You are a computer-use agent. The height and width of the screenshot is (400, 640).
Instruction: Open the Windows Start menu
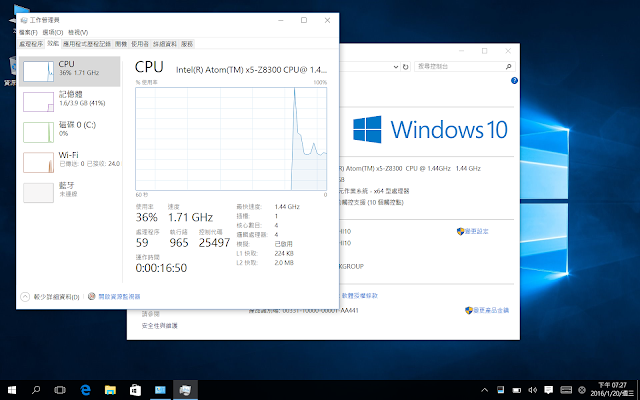(x=12, y=390)
